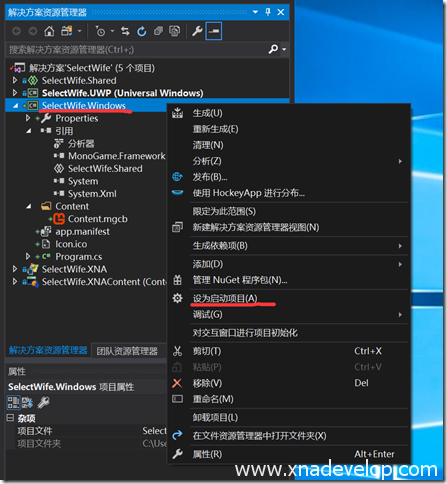The image size is (447, 484).
Task: Click 使用 HockeyApp 进行分布 menu item
Action: pos(289,193)
